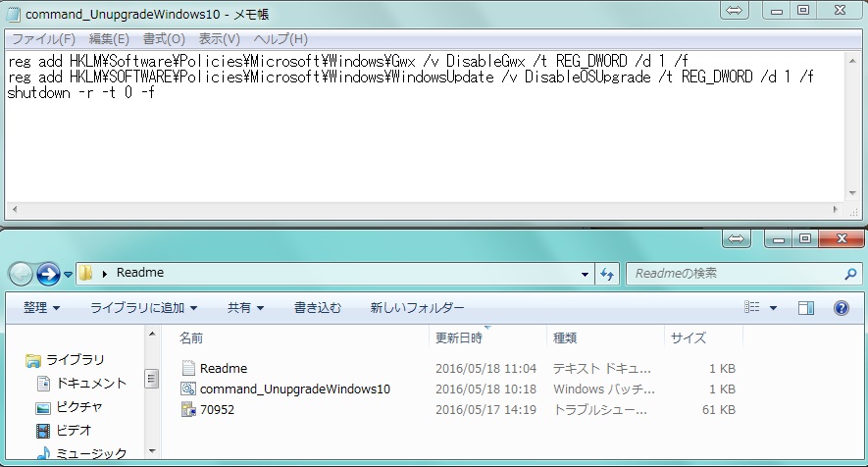Select ドキュメント in the navigation pane
Viewport: 868px width, 467px height.
(91, 383)
